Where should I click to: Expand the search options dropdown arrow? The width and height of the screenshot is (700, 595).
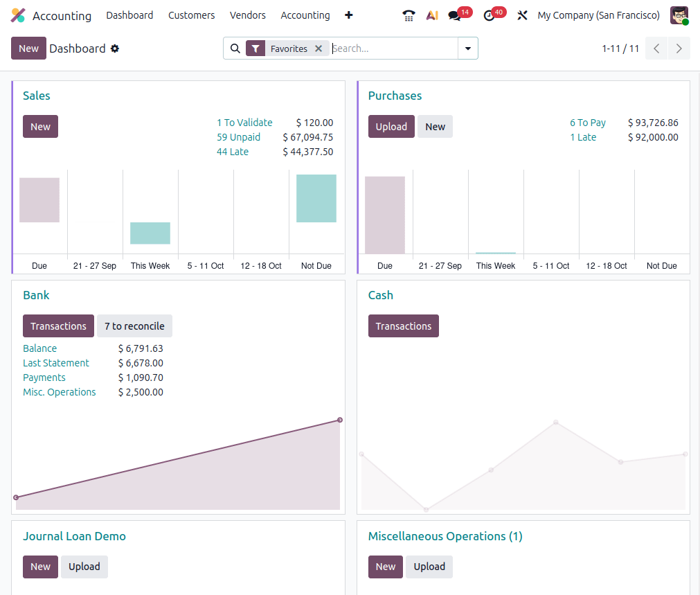tap(468, 48)
